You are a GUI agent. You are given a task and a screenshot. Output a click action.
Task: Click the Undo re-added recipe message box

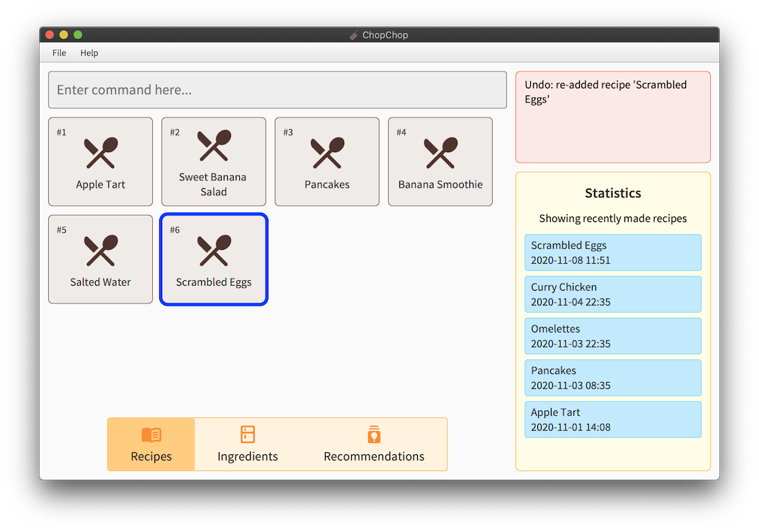[613, 117]
